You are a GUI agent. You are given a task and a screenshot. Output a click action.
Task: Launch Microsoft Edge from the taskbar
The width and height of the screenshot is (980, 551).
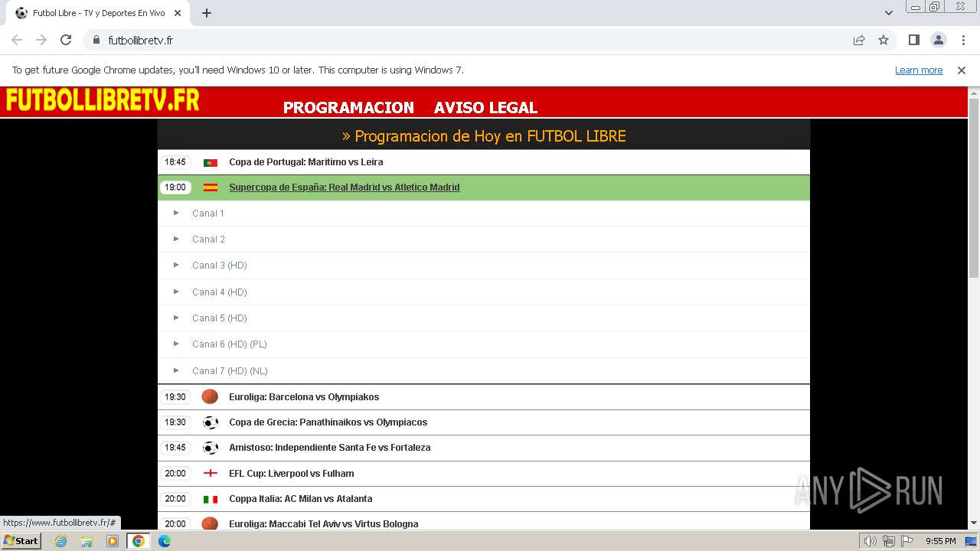[165, 541]
